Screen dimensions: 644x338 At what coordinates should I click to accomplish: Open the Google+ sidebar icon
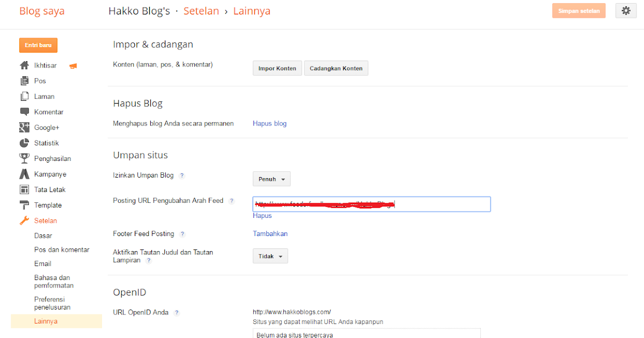click(25, 127)
